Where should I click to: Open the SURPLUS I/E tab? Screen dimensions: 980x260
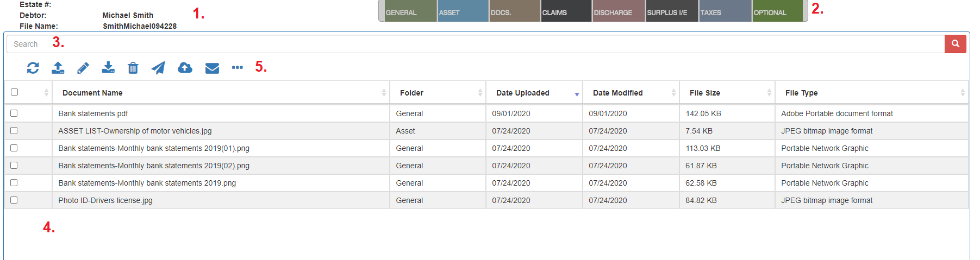(672, 11)
